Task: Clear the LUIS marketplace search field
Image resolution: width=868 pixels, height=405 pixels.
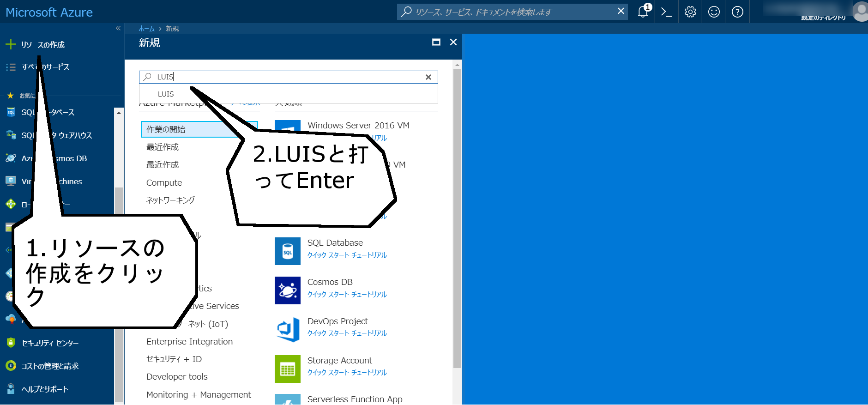Action: [x=428, y=77]
